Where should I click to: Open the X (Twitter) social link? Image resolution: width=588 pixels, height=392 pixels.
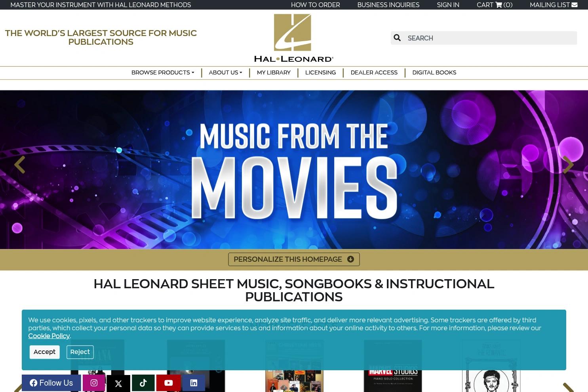(x=118, y=383)
